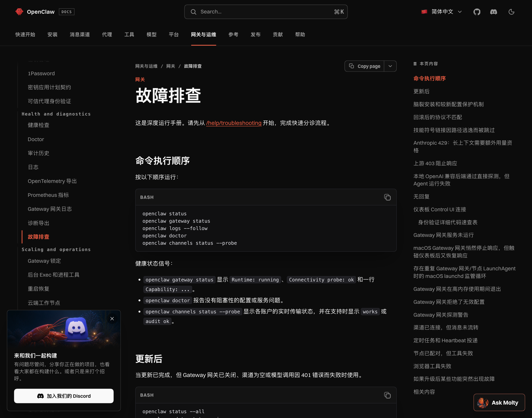Jump to 上游 403 阻止响应 section
The image size is (532, 418).
pyautogui.click(x=435, y=163)
